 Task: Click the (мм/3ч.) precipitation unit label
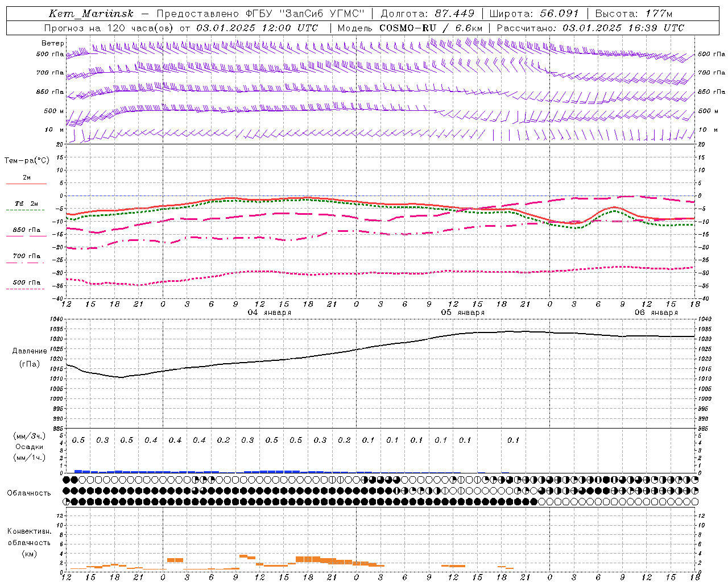point(29,436)
